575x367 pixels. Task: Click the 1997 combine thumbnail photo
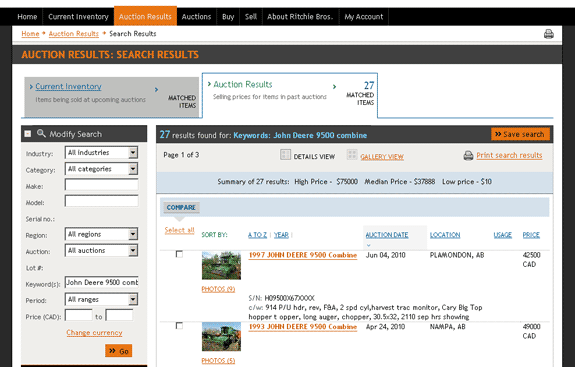[x=221, y=265]
